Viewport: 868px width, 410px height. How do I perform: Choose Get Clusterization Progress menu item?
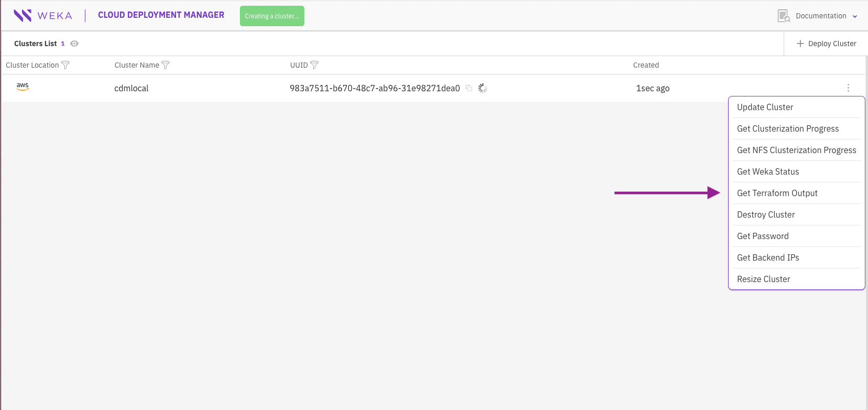tap(787, 128)
